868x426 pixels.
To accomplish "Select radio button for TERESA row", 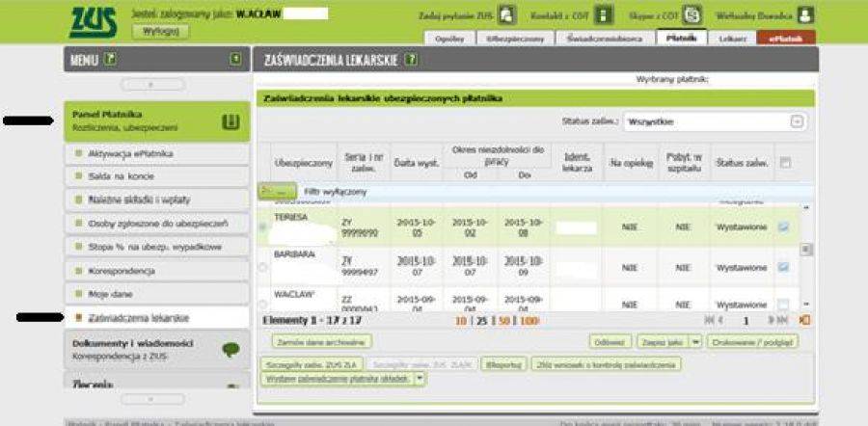I will pyautogui.click(x=262, y=226).
